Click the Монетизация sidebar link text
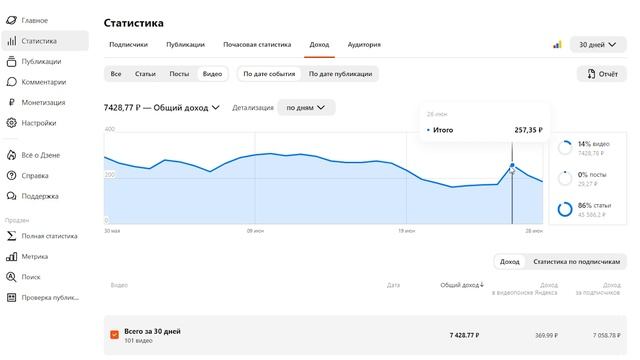 pyautogui.click(x=43, y=102)
